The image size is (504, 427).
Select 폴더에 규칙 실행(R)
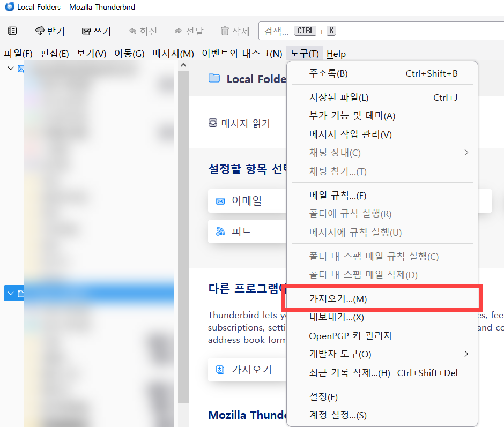pyautogui.click(x=382, y=214)
